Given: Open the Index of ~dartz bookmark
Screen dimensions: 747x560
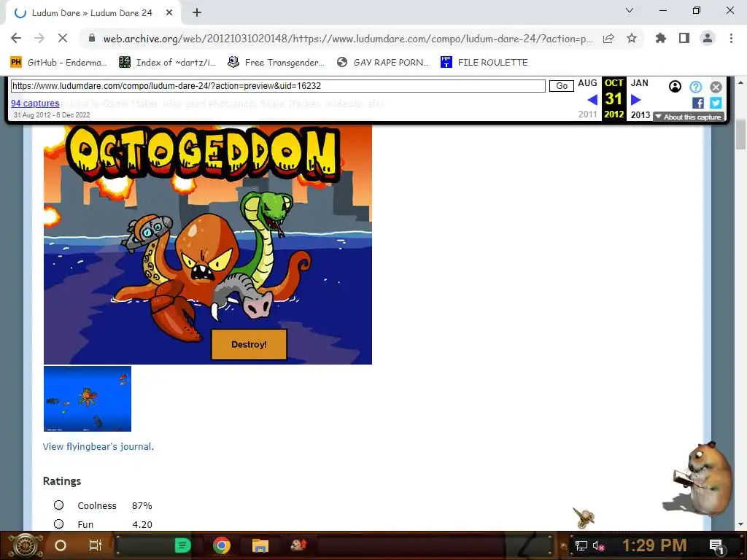Looking at the screenshot, I should (167, 63).
